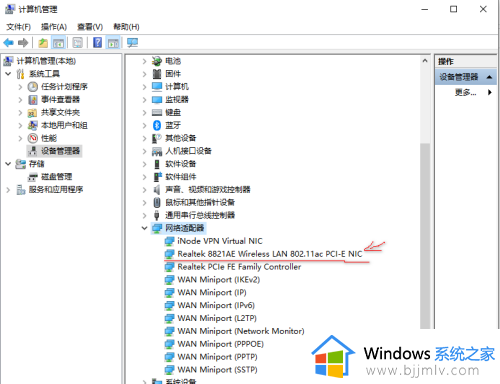Select WAN Miniport (IKEv2)
The width and height of the screenshot is (500, 384).
tap(219, 280)
